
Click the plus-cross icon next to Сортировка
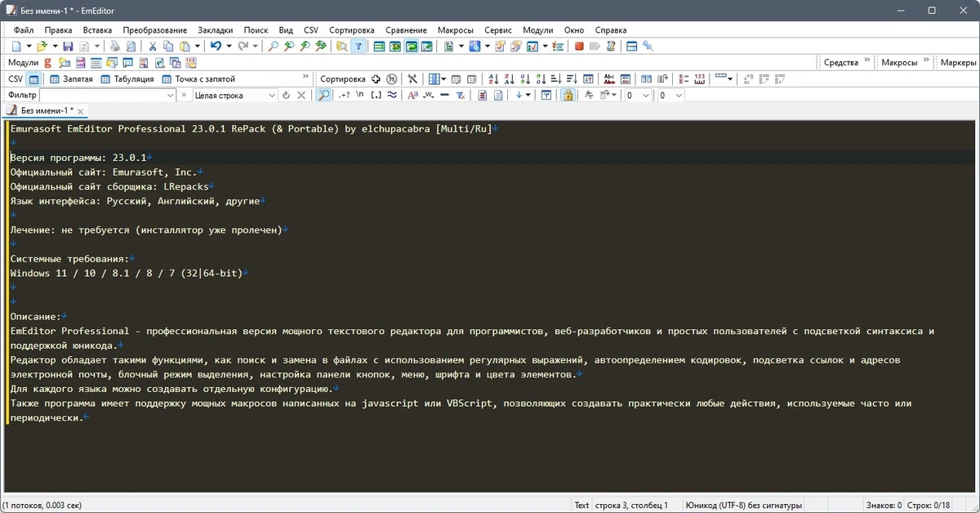point(376,79)
